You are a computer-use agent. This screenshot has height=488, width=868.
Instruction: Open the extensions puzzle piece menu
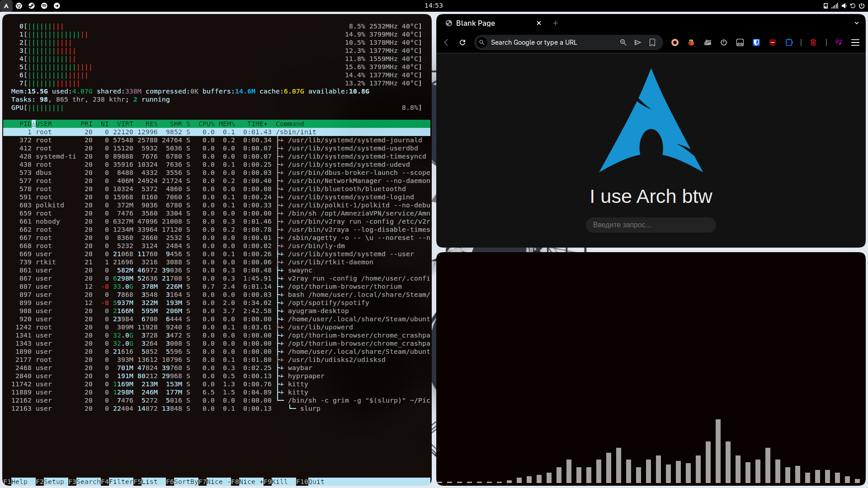pos(789,42)
